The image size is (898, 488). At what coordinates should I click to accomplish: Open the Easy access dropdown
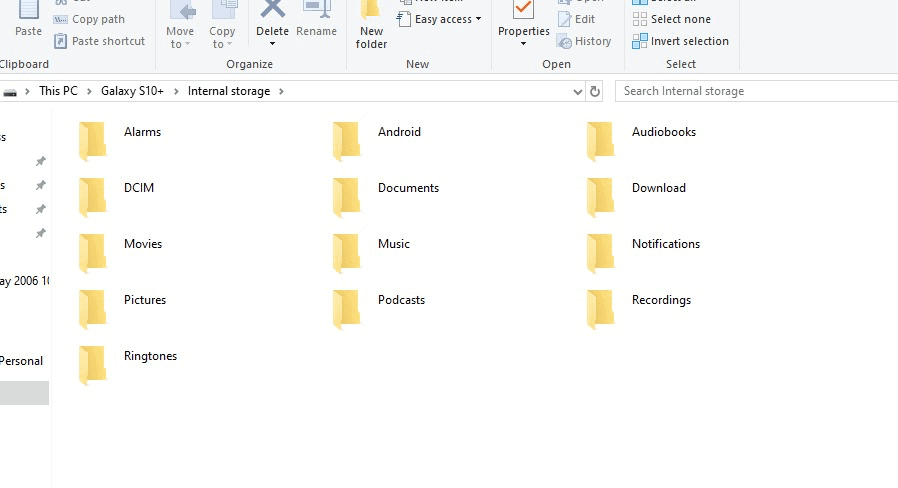tap(439, 19)
